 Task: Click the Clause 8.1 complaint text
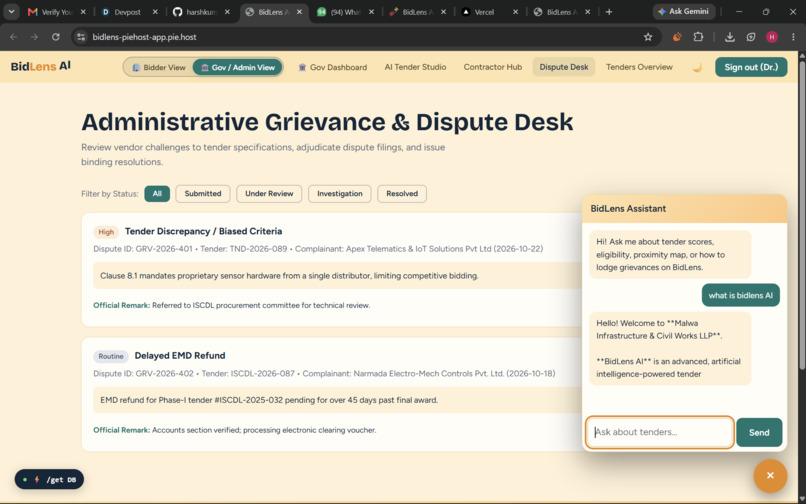coord(289,276)
